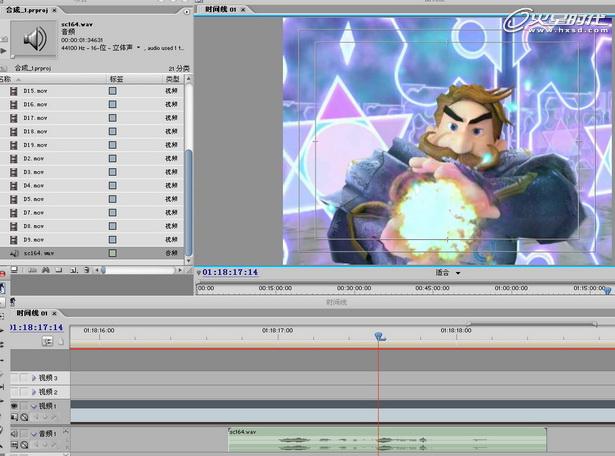Click the timeline panel timecode 01:18:17:14
615x456 pixels.
[36, 327]
